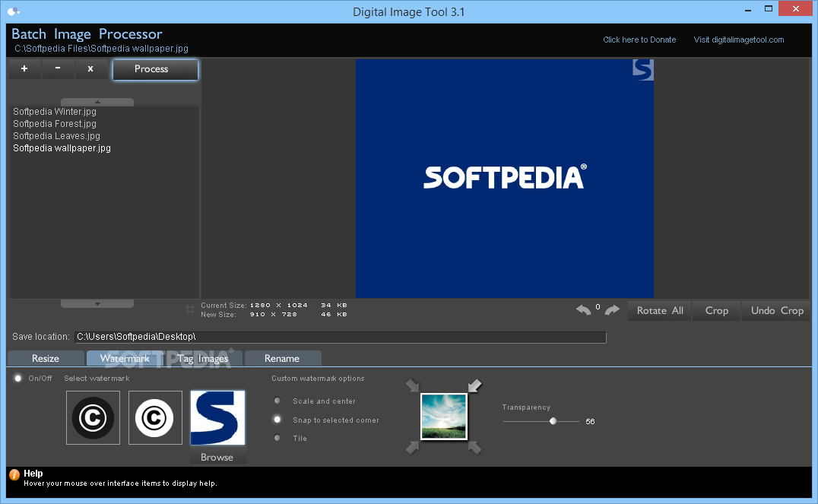The height and width of the screenshot is (504, 818).
Task: Click the Save location path field
Action: point(340,337)
